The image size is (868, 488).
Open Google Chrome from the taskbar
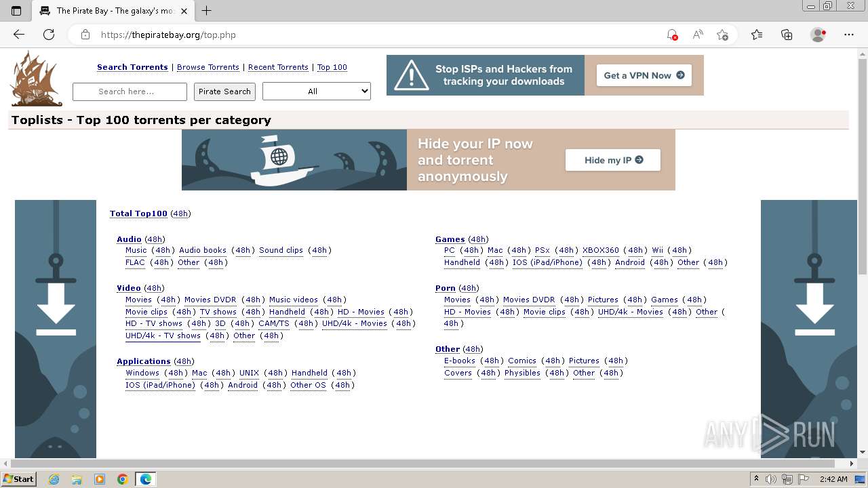click(x=123, y=479)
